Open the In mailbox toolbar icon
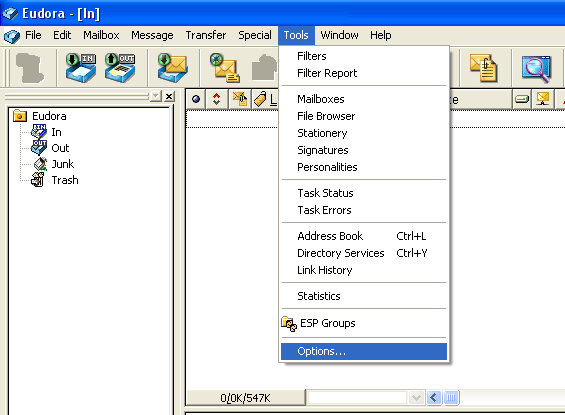 pos(81,67)
